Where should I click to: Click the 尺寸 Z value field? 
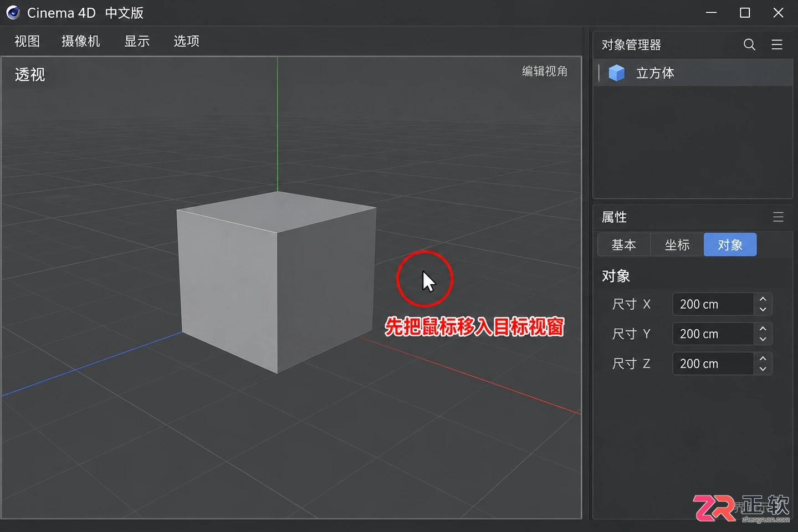click(713, 364)
